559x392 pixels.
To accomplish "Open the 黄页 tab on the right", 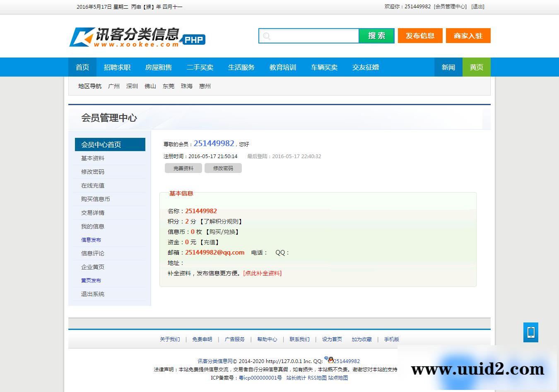I will (476, 67).
